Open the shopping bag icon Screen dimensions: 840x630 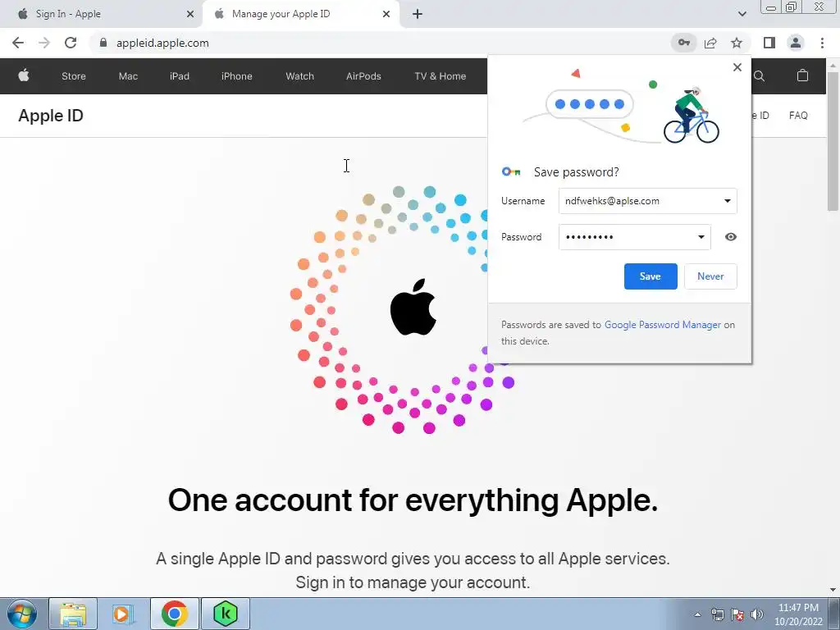pos(802,75)
